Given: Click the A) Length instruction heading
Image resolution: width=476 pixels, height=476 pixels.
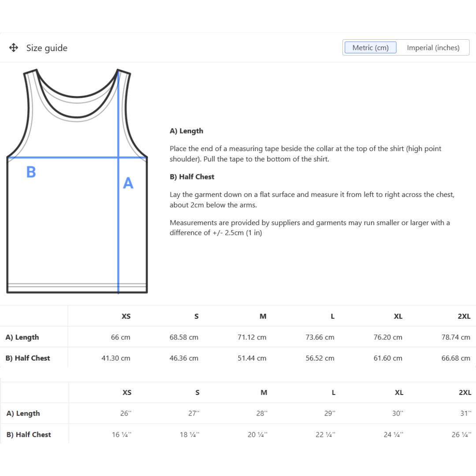Looking at the screenshot, I should 186,131.
